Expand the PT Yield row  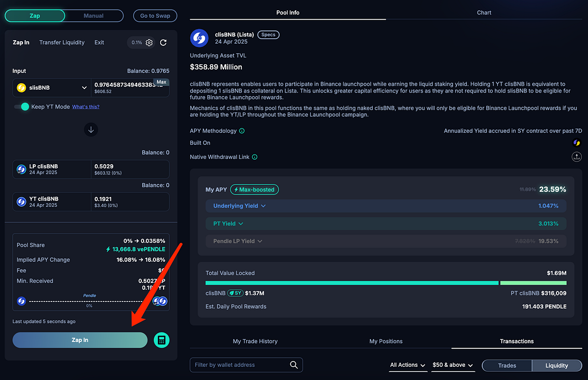386,223
